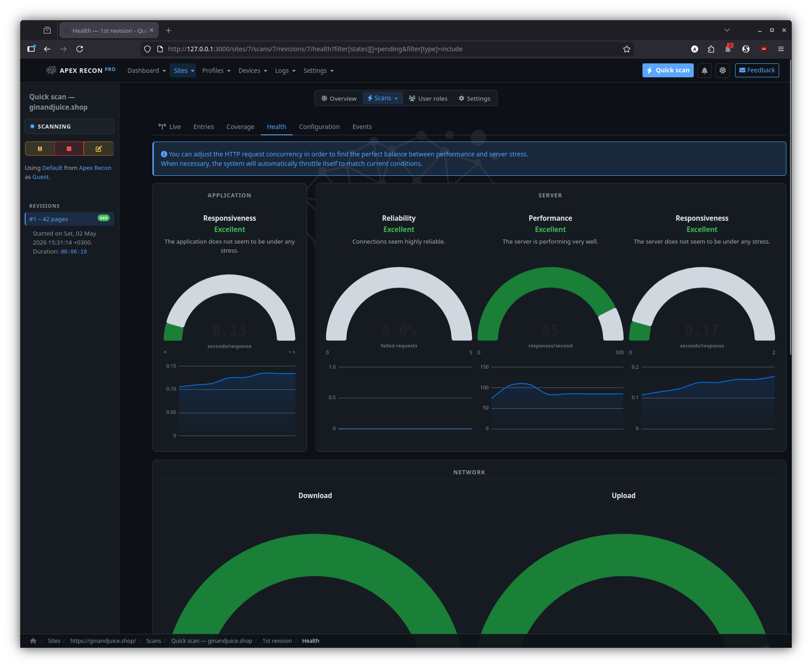Expand the Devices dropdown menu

(x=253, y=71)
